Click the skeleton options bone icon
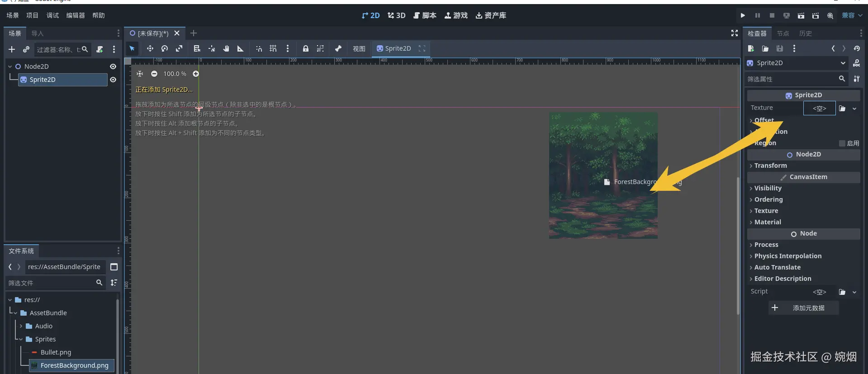The width and height of the screenshot is (868, 374). 338,48
